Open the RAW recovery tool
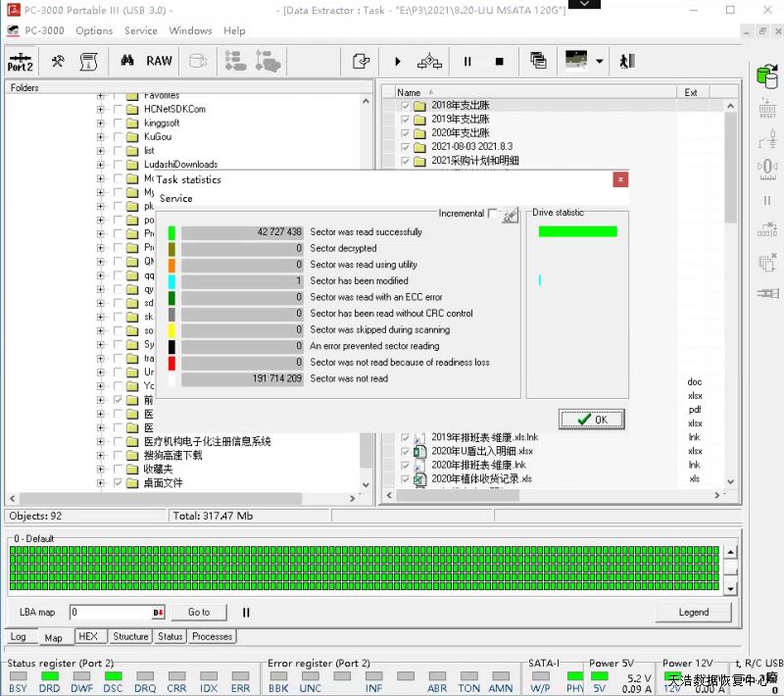This screenshot has width=784, height=696. (159, 61)
